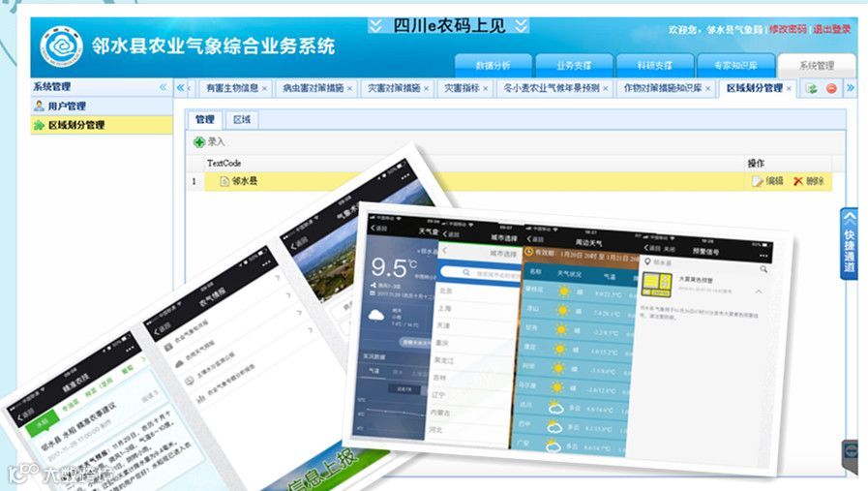Tap the 9.5°C temperature reading

point(393,268)
